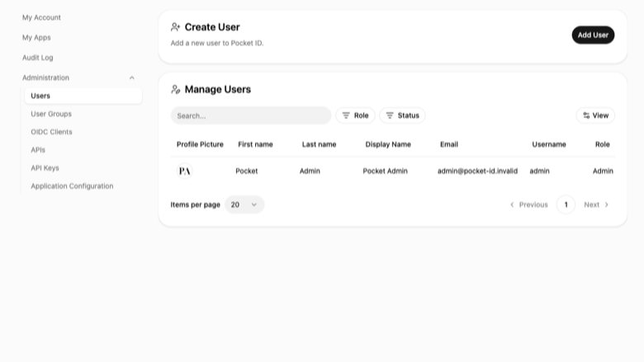This screenshot has width=644, height=362.
Task: Collapse the Administration section chevron
Action: [132, 78]
